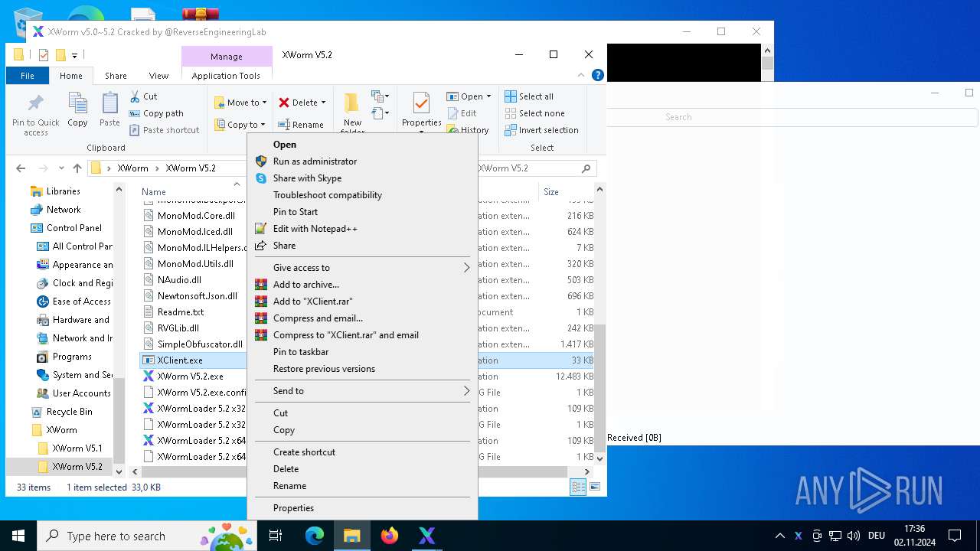Open the Application Tools tab

pos(226,76)
